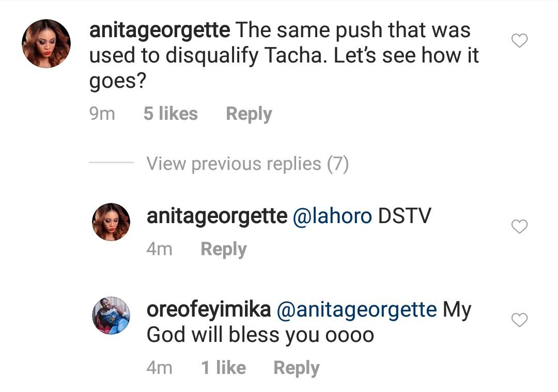Like oreofeyimika's reply with heart icon
Viewport: 558px width, 392px height.
pyautogui.click(x=519, y=320)
